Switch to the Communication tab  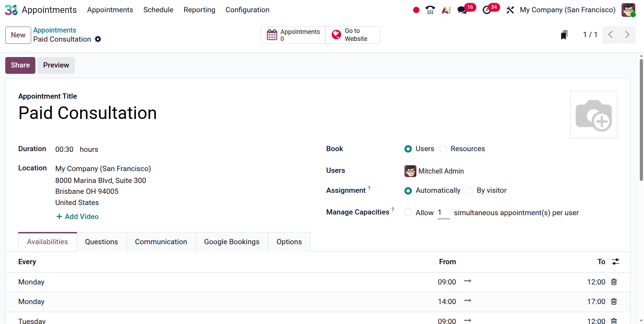161,242
